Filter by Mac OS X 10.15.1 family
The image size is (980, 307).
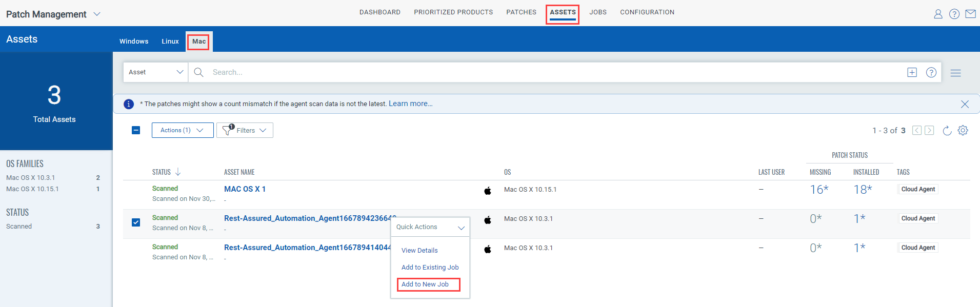click(x=32, y=189)
